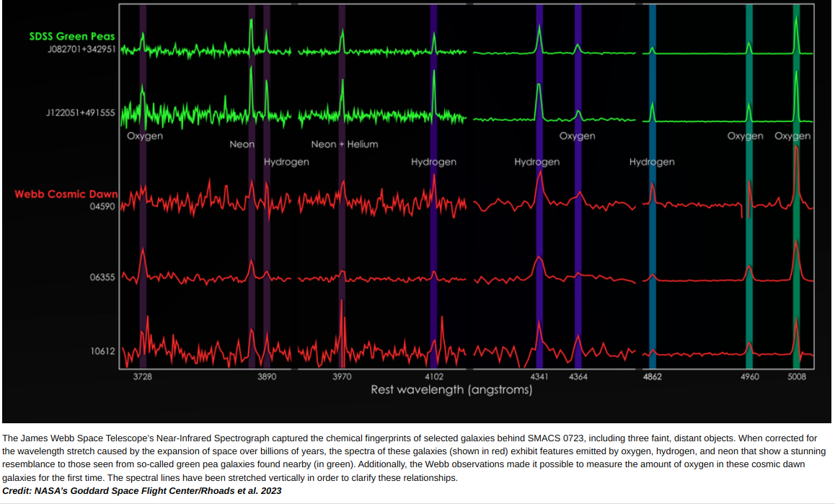
Task: Click the 3970 wavelength tick label
Action: point(342,377)
